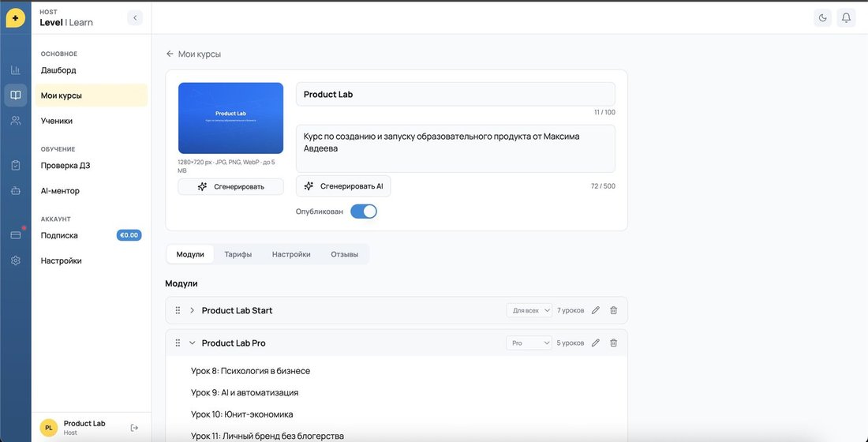
Task: Go back via Мои курсы link
Action: pos(193,54)
